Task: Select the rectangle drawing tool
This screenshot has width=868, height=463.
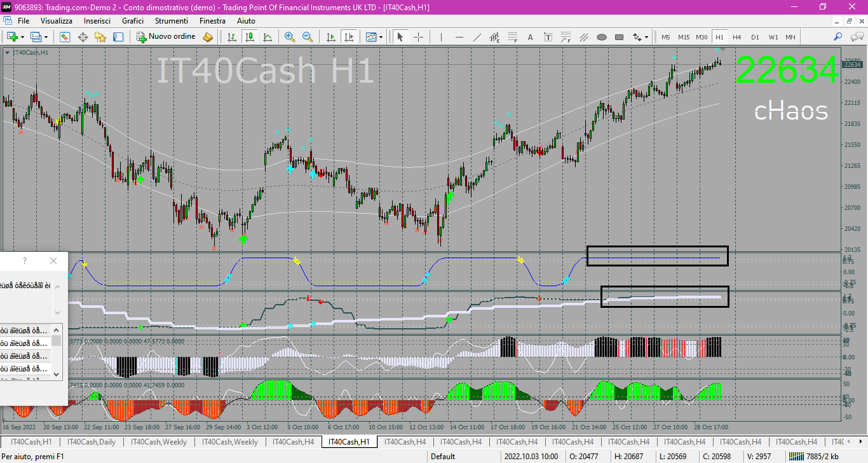Action: pos(620,37)
